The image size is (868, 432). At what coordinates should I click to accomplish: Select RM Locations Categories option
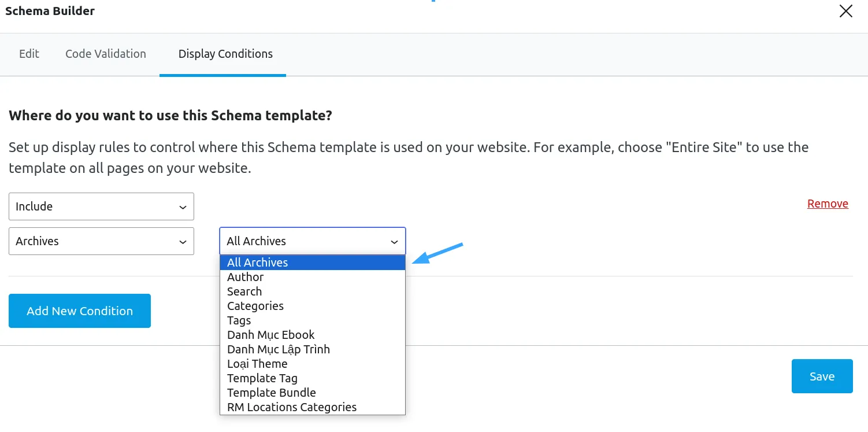(x=313, y=407)
